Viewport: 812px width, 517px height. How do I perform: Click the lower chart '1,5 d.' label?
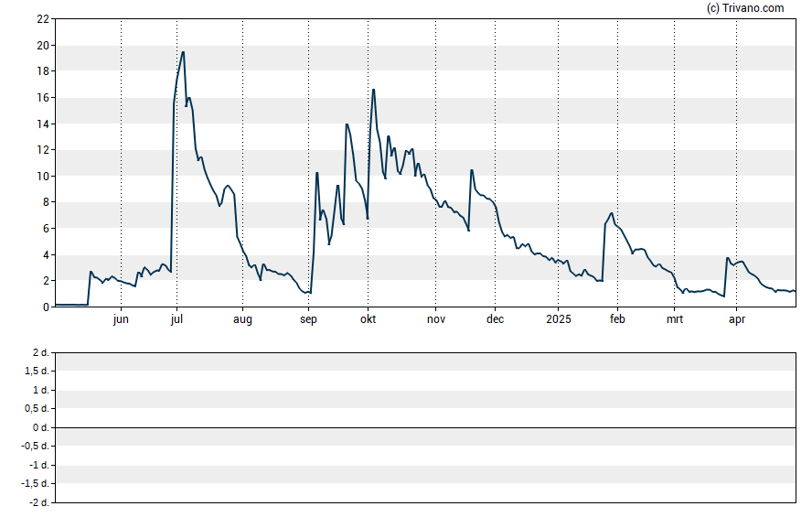pos(37,372)
